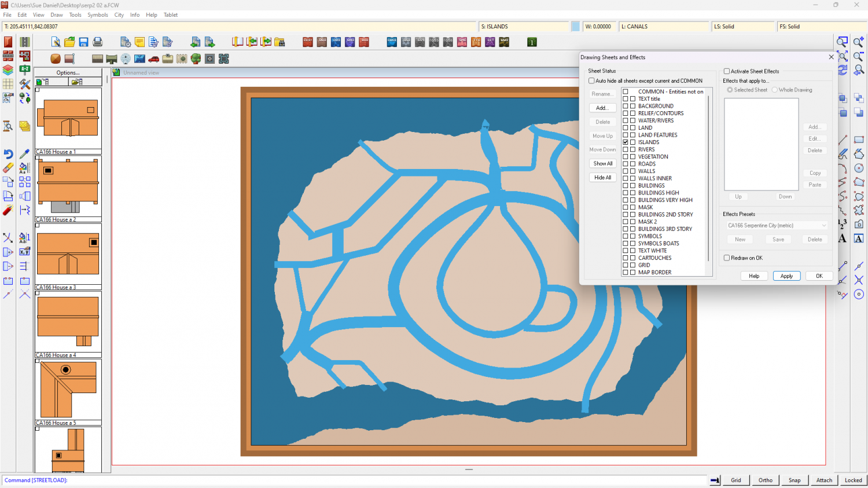
Task: Click the sheet list Add... button
Action: [x=602, y=108]
